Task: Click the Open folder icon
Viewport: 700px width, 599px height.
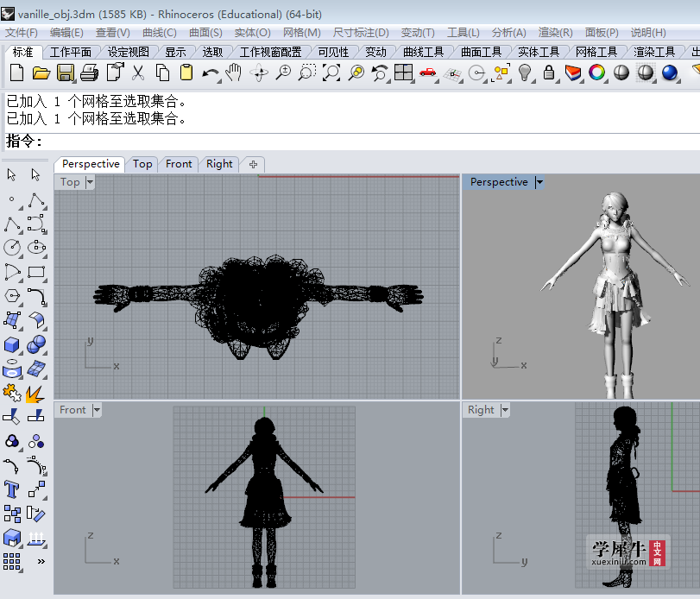Action: point(41,73)
